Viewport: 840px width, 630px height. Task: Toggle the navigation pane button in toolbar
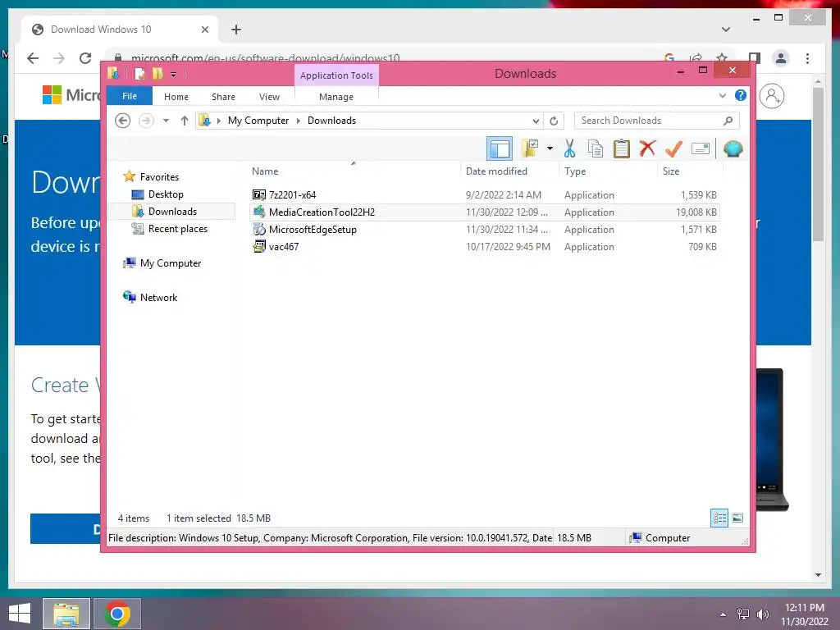click(500, 149)
